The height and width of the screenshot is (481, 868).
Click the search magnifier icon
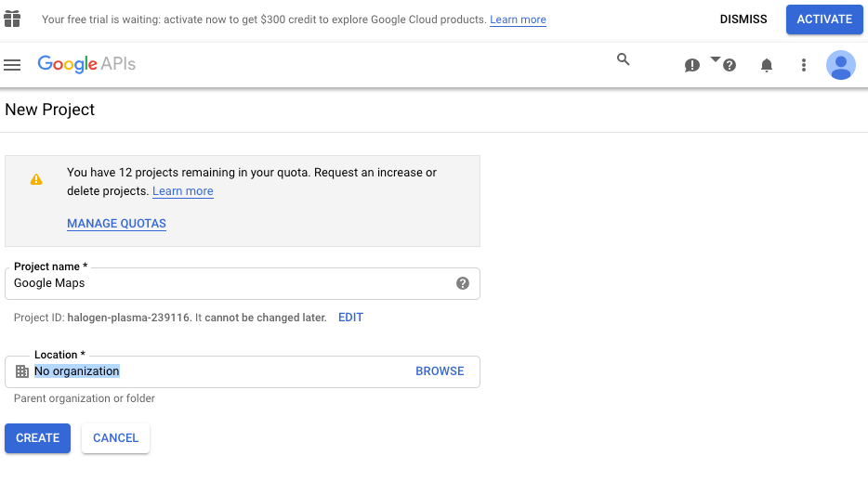[624, 59]
